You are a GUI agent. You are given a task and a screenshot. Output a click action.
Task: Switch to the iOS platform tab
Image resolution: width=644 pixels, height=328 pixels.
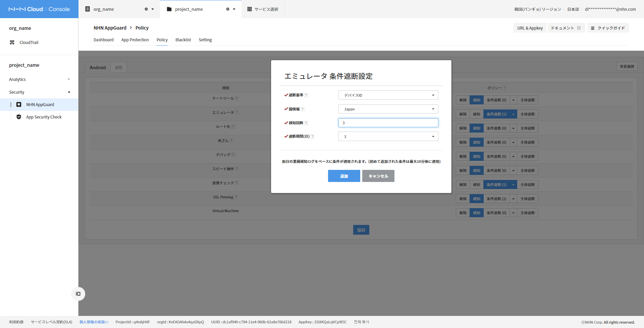coord(119,67)
